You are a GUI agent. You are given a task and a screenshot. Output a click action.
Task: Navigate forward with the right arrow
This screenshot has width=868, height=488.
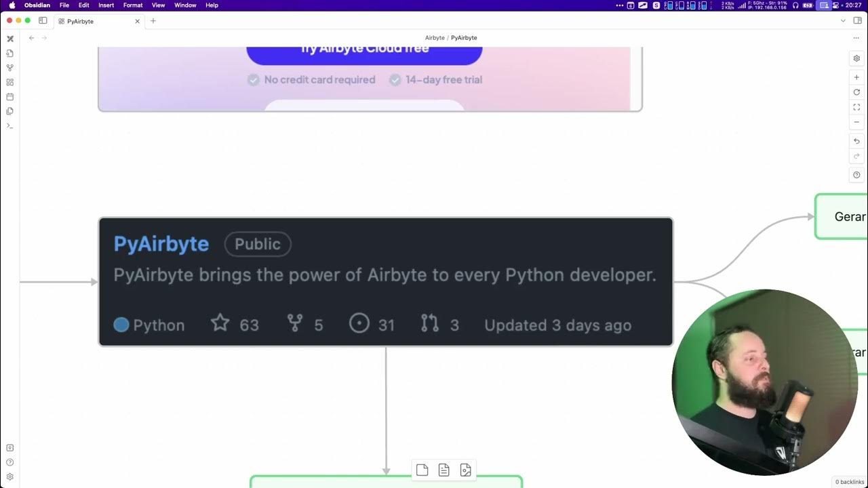(45, 38)
